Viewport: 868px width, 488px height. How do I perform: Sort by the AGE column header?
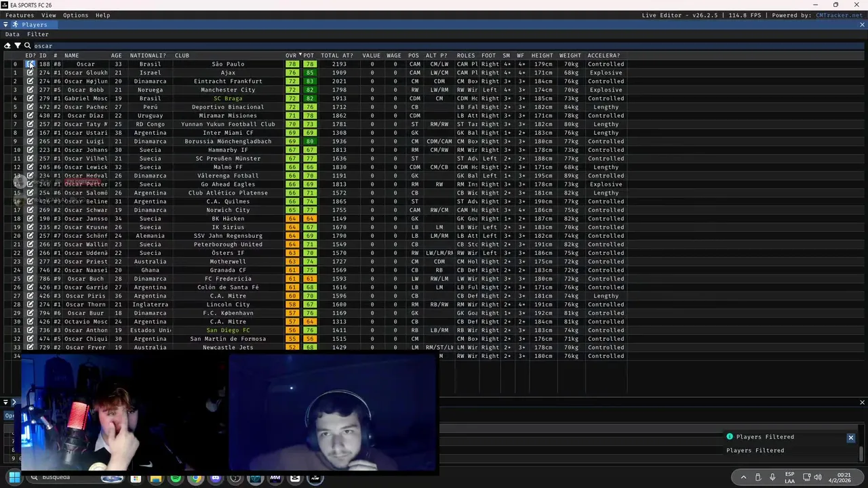(x=117, y=56)
